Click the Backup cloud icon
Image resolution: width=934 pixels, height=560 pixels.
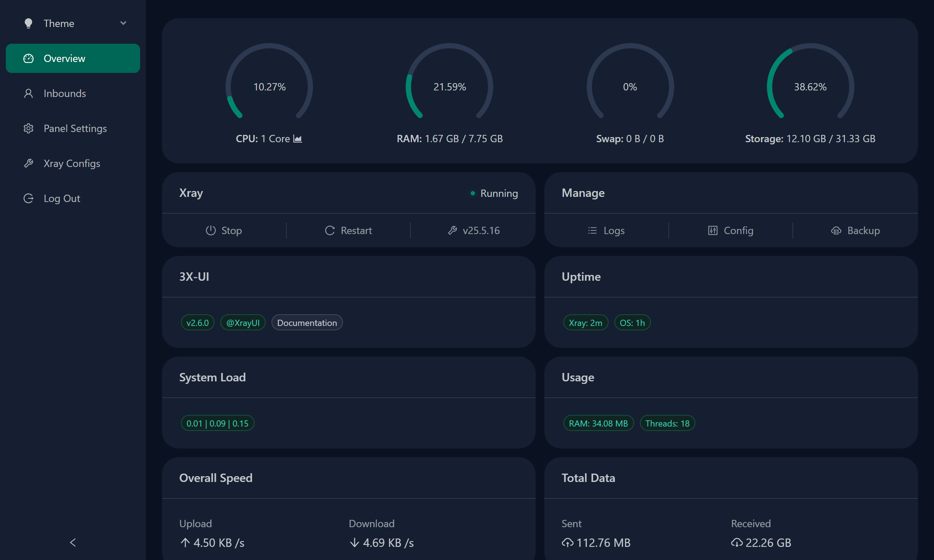click(x=836, y=230)
